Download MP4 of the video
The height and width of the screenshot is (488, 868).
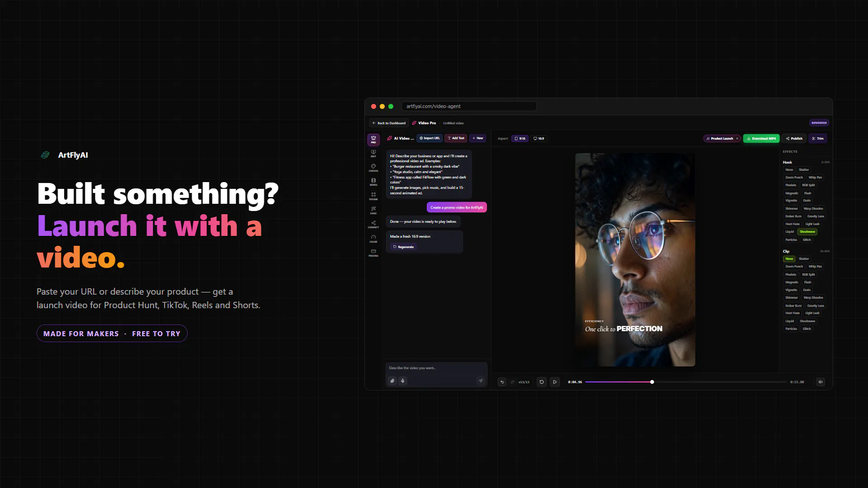coord(761,139)
